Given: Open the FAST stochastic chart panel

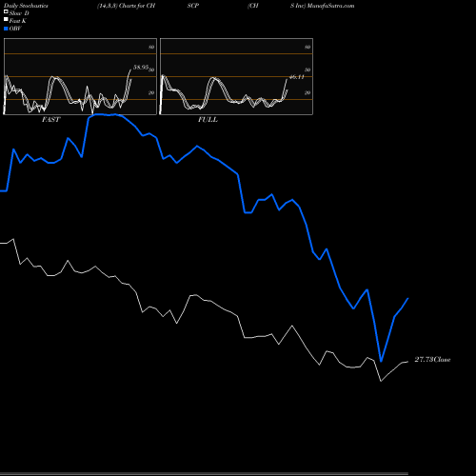Looking at the screenshot, I should [x=80, y=76].
